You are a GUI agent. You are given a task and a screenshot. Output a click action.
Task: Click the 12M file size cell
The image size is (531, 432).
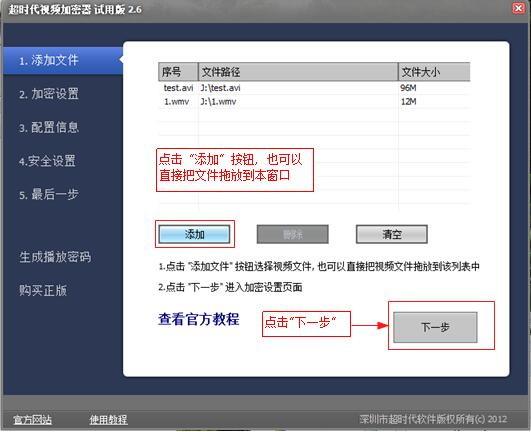[x=408, y=102]
